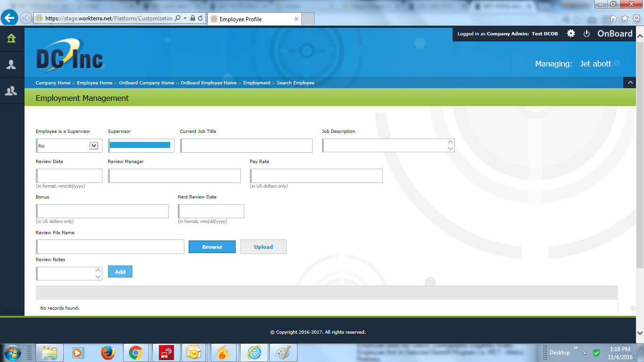Open the group people sidebar icon
The height and width of the screenshot is (362, 644).
tap(11, 90)
